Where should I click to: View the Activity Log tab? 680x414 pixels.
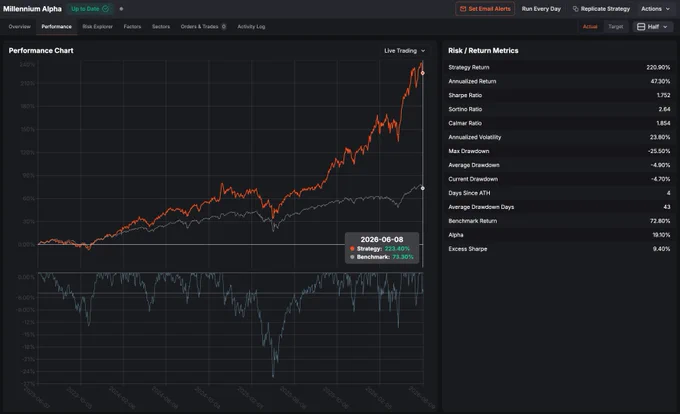251,26
